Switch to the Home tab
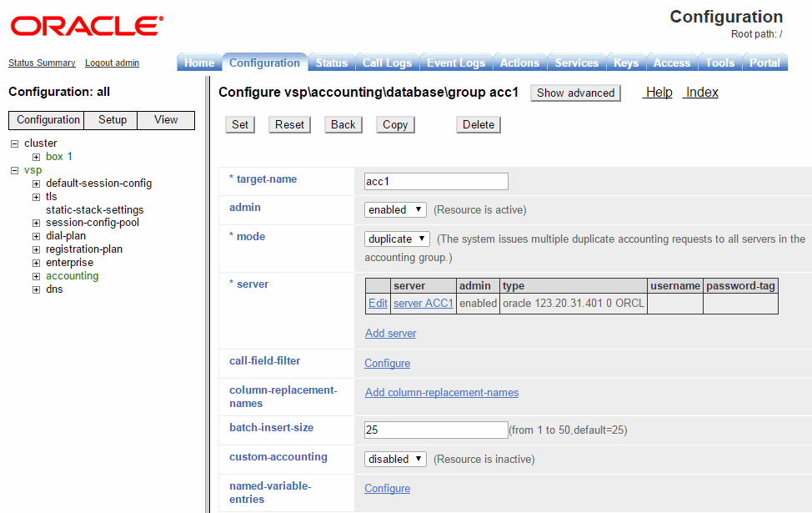 (199, 63)
